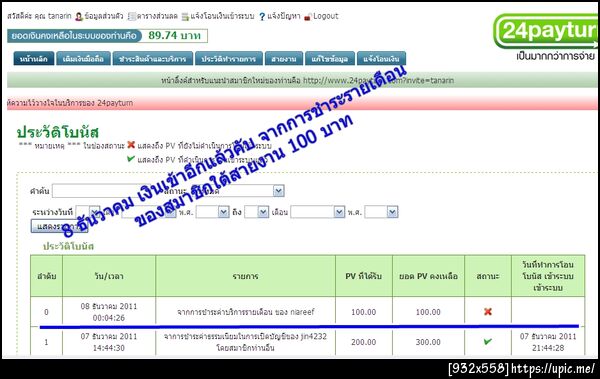
Task: Click the 200.00 PV cell
Action: [x=364, y=342]
